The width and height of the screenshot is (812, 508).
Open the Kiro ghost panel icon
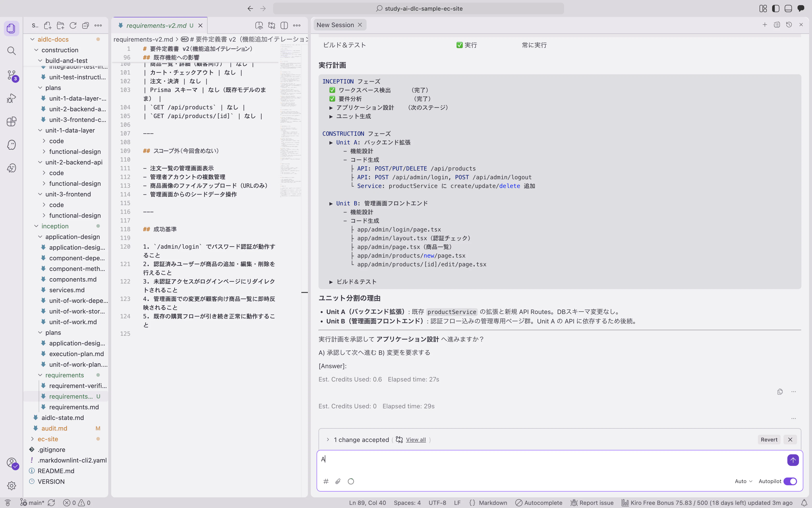(x=11, y=145)
